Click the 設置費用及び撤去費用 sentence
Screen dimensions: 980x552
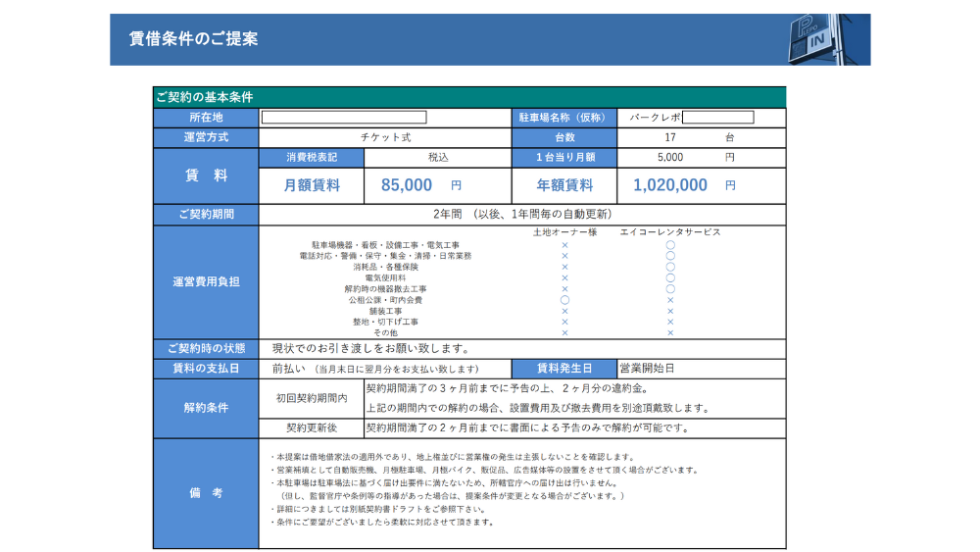(538, 408)
